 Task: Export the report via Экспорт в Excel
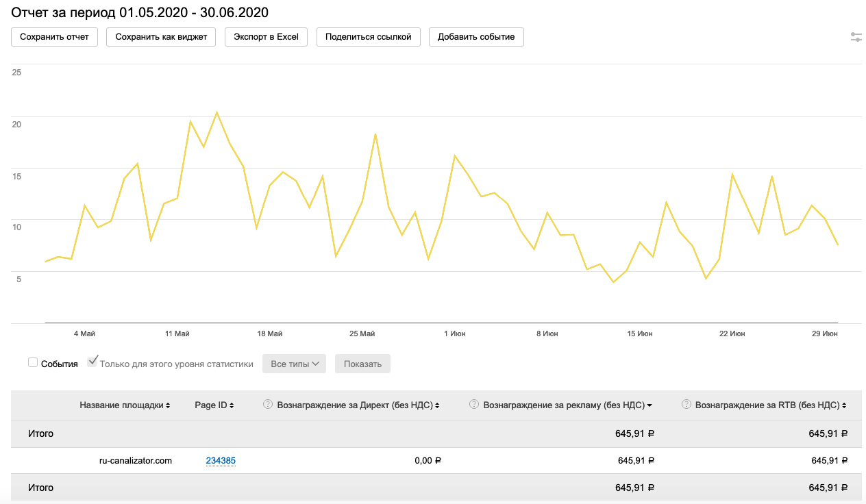point(266,37)
